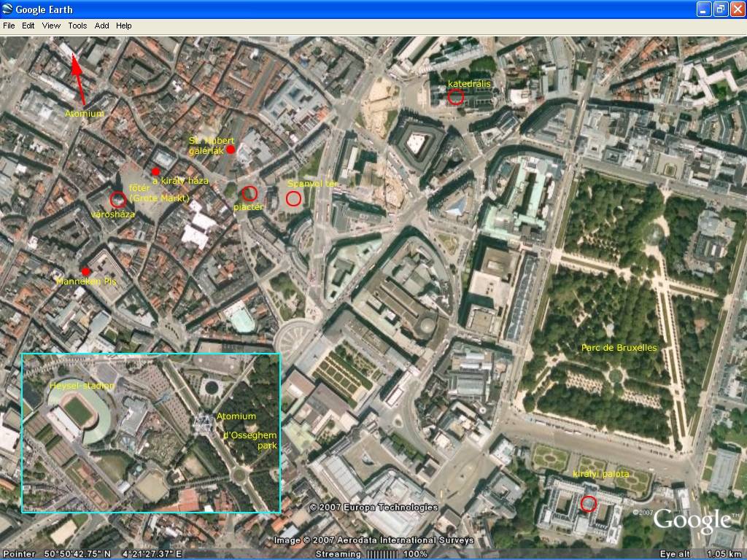Open the Edit menu

pyautogui.click(x=28, y=26)
